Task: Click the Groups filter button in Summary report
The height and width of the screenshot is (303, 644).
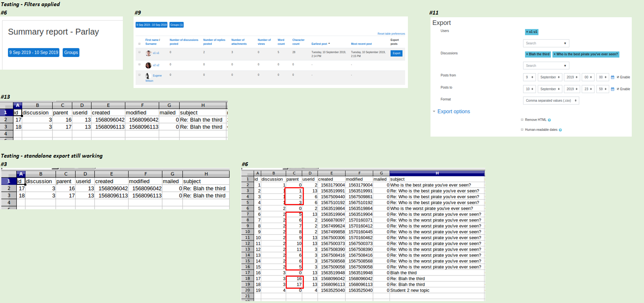Action: (71, 52)
